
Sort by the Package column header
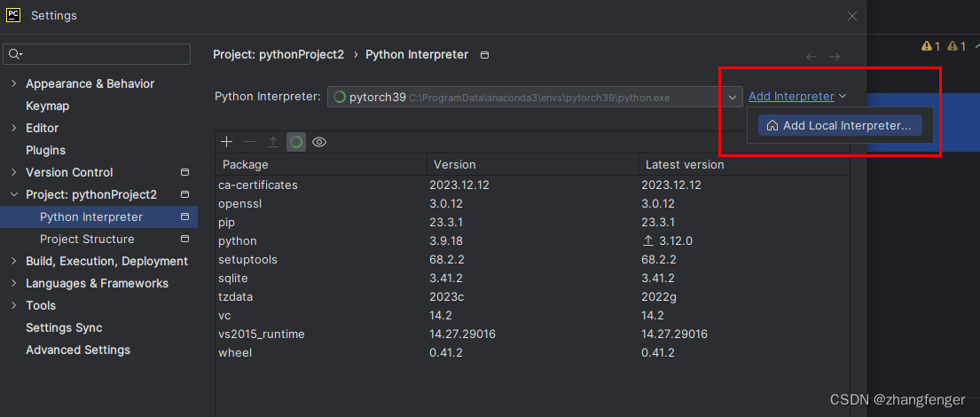tap(321, 164)
